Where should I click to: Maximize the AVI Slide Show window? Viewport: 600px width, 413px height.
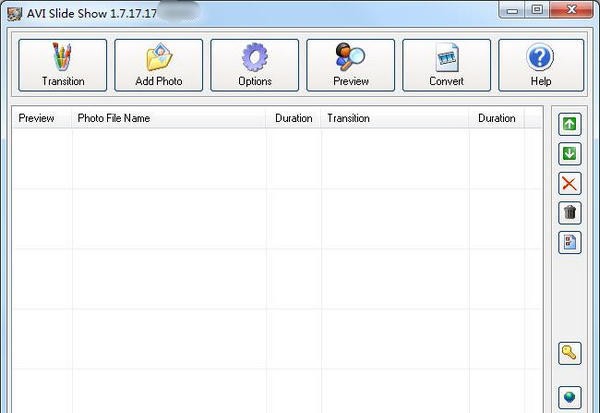(x=537, y=10)
